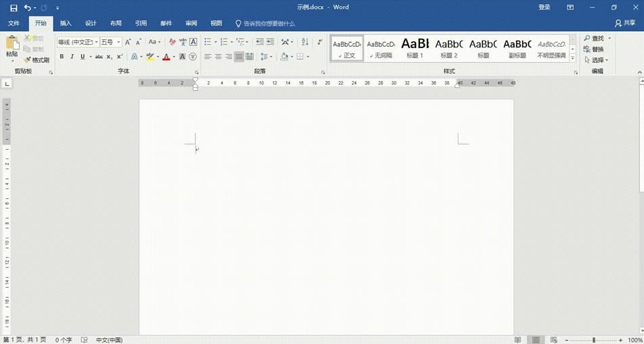Toggle Underline formatting
The width and height of the screenshot is (644, 344).
click(83, 57)
